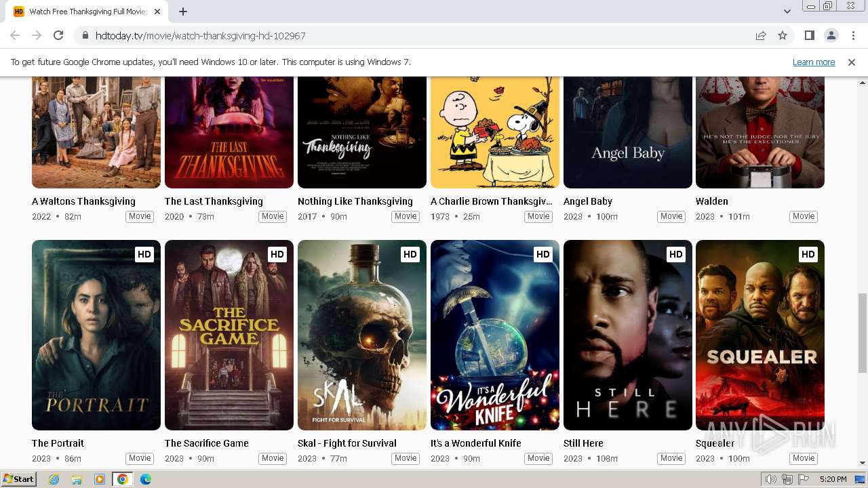The height and width of the screenshot is (488, 868).
Task: Close the hdtoday Thanksgiving tab
Action: pyautogui.click(x=157, y=12)
